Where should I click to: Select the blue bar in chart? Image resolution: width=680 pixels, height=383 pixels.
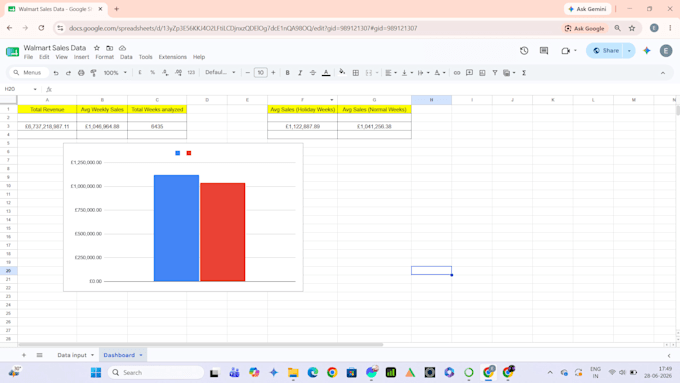point(177,228)
